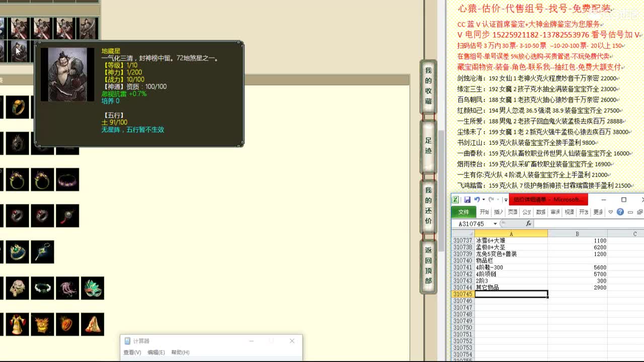Open the Name Box dropdown showing A310745
Screen dimensions: 644x362
495,223
